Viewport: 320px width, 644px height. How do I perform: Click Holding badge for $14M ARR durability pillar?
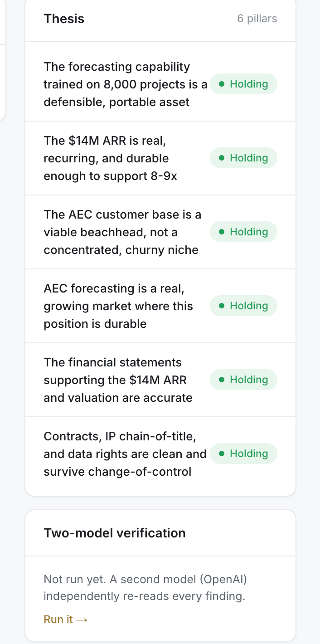[x=243, y=158]
